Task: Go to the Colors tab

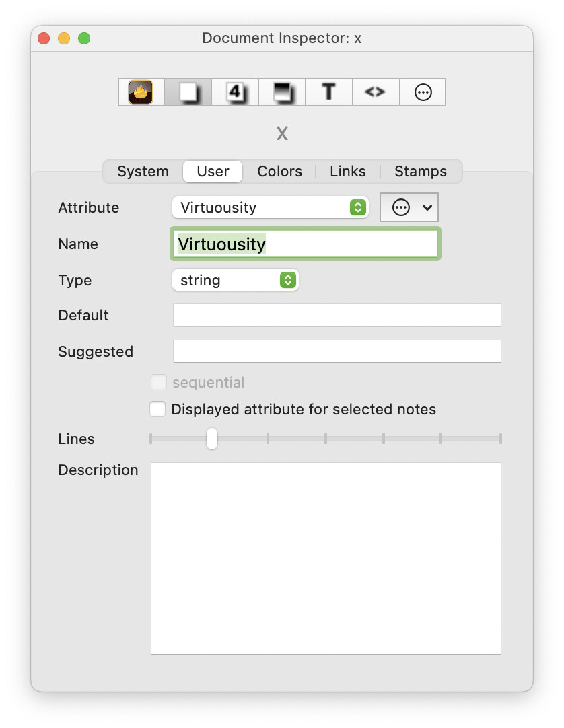Action: point(279,171)
